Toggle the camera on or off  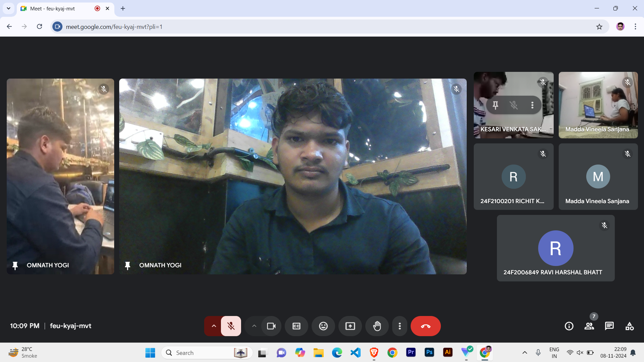tap(271, 326)
